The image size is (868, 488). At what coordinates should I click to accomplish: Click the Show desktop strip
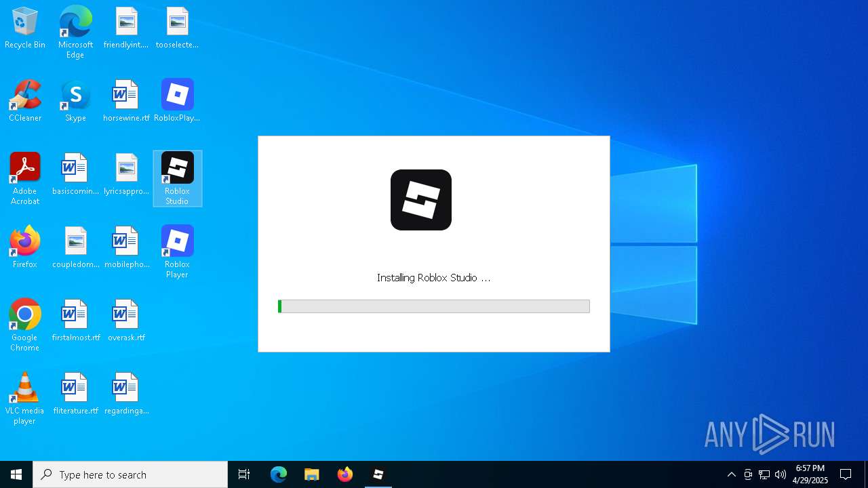[x=866, y=474]
